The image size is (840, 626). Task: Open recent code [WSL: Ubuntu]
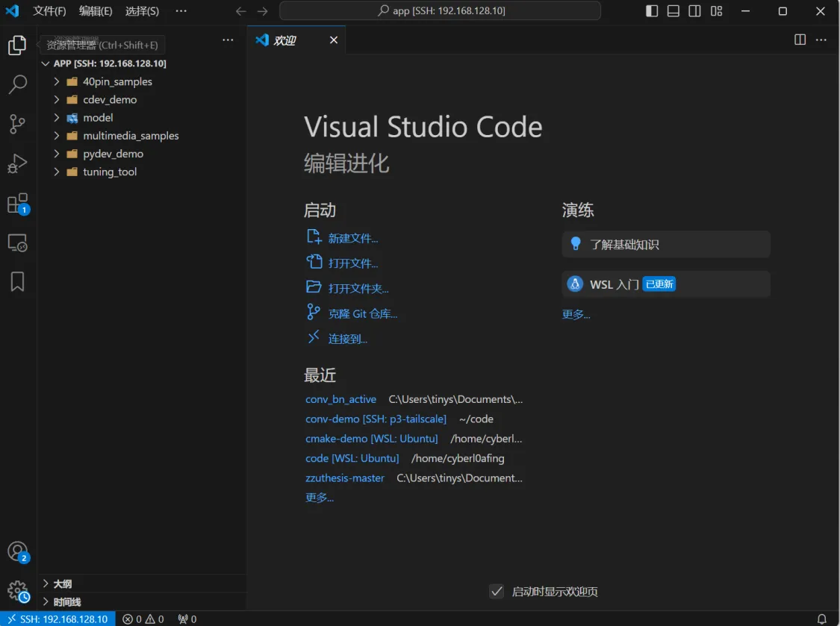click(x=352, y=458)
